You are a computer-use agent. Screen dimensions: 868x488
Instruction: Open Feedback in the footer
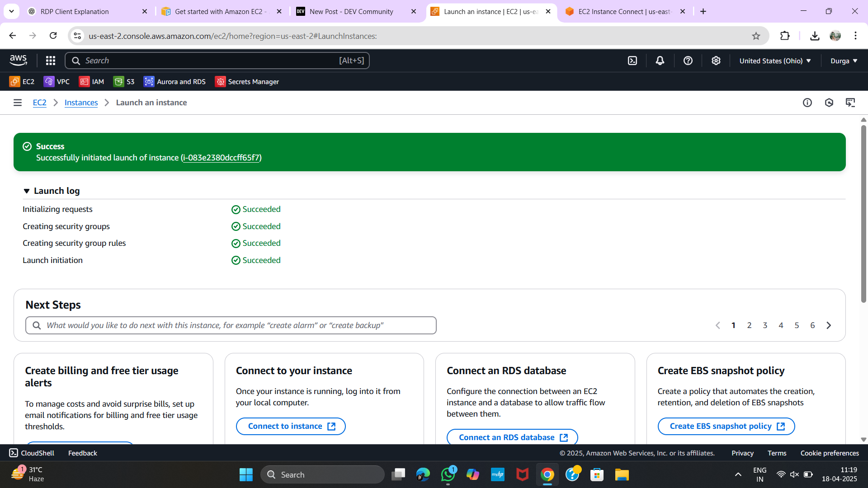pos(83,453)
